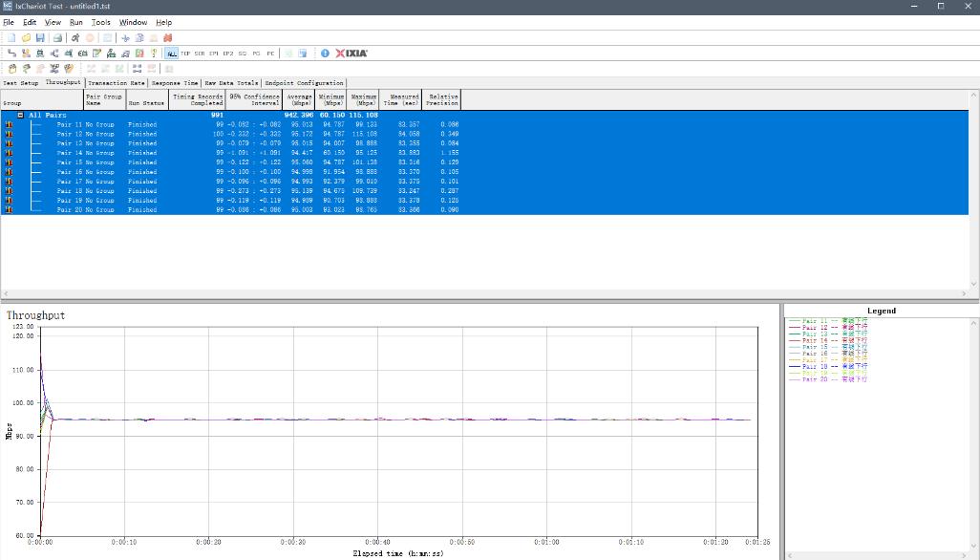The width and height of the screenshot is (980, 560).
Task: Click the Run test running-man icon
Action: 75,38
